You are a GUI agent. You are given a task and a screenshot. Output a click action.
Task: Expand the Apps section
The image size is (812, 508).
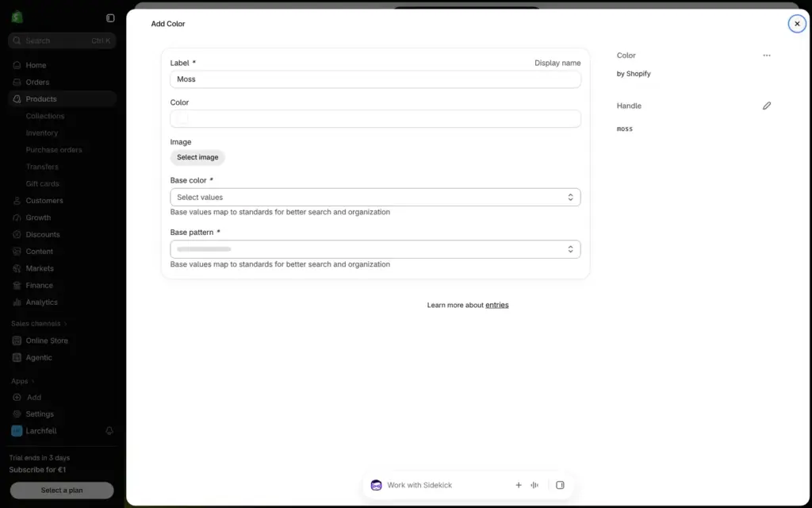23,381
